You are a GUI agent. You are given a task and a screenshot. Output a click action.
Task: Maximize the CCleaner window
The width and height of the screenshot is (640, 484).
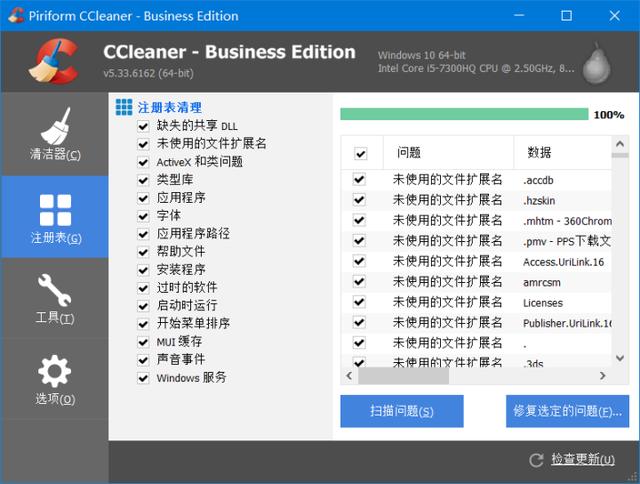click(x=566, y=16)
